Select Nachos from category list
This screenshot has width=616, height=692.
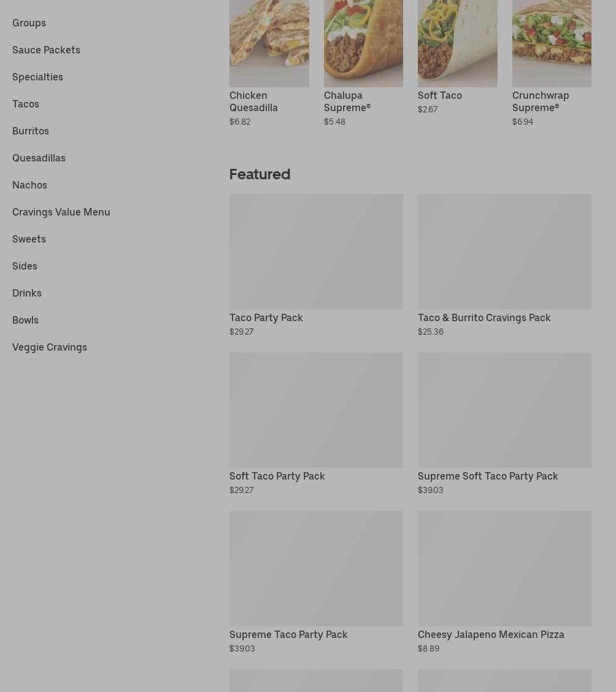(29, 185)
